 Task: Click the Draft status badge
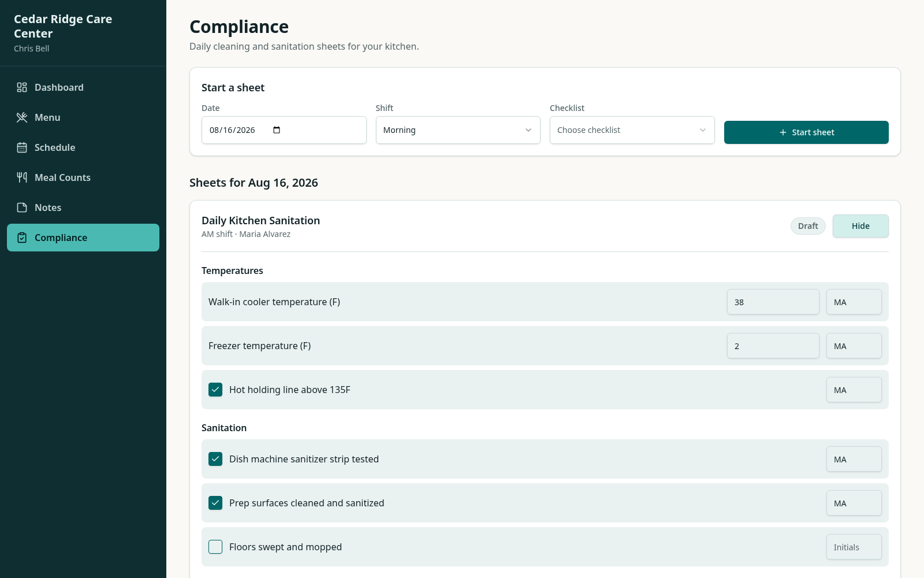(x=808, y=226)
